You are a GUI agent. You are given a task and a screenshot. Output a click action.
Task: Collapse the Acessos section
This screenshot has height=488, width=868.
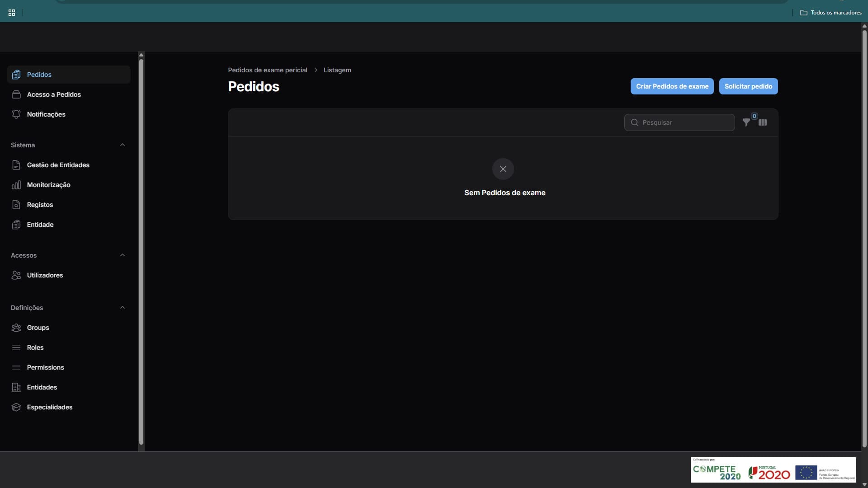point(123,255)
